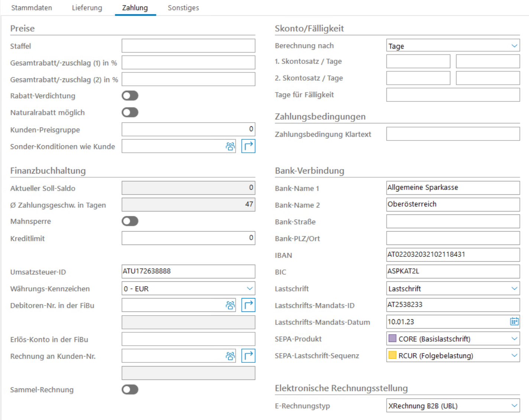The height and width of the screenshot is (420, 529).
Task: Switch to the Lieferung tab
Action: point(87,8)
